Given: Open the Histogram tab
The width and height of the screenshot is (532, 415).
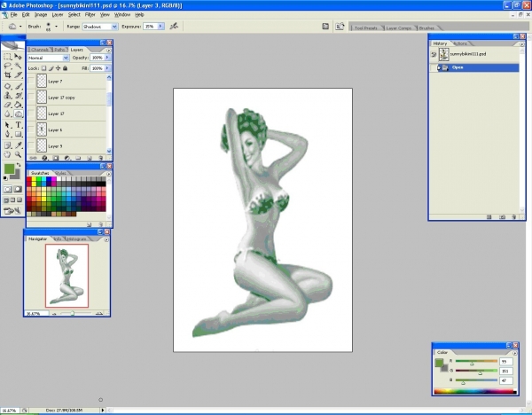Looking at the screenshot, I should pyautogui.click(x=76, y=239).
